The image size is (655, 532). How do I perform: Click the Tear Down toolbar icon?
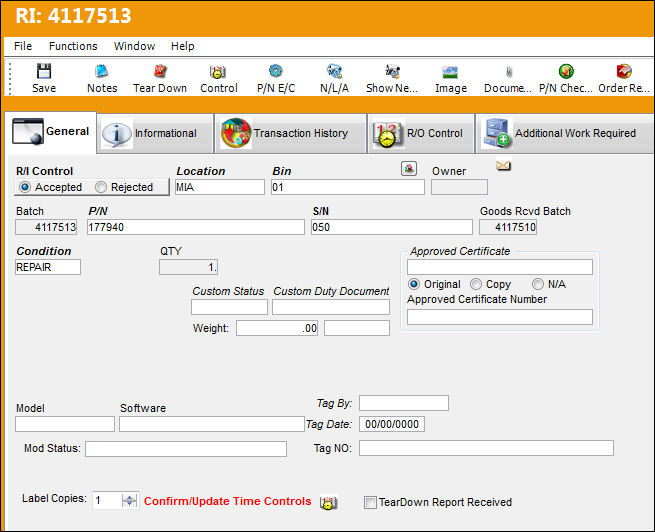pyautogui.click(x=160, y=71)
